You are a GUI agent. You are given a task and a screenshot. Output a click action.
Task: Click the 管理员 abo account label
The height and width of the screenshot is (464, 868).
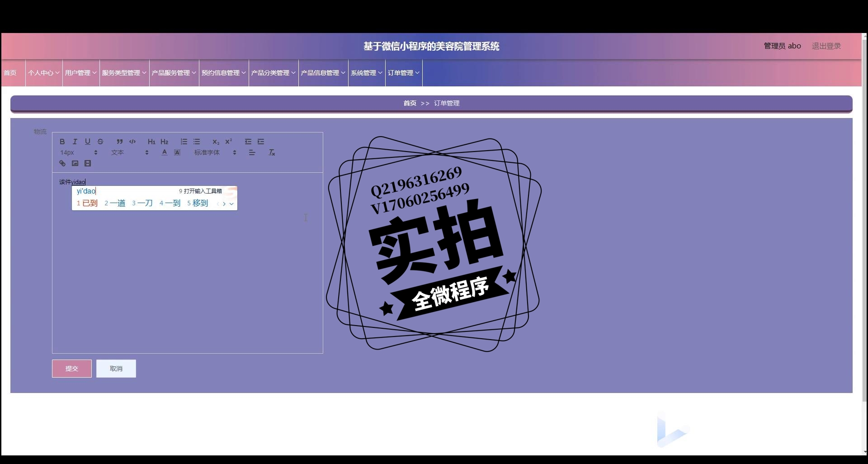[782, 46]
